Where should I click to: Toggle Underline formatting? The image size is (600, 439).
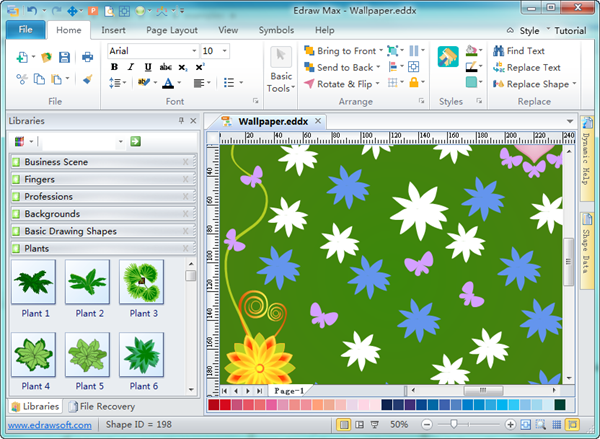[x=148, y=67]
